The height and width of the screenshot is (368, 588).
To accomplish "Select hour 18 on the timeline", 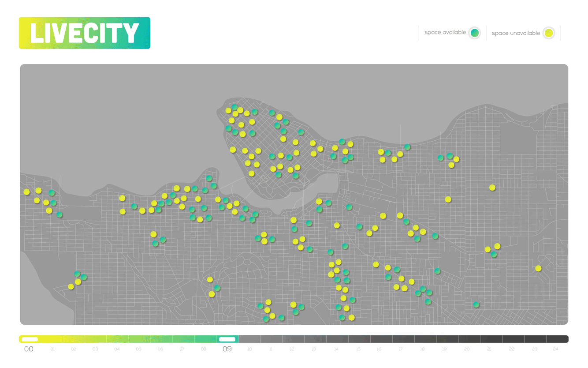I will [422, 349].
